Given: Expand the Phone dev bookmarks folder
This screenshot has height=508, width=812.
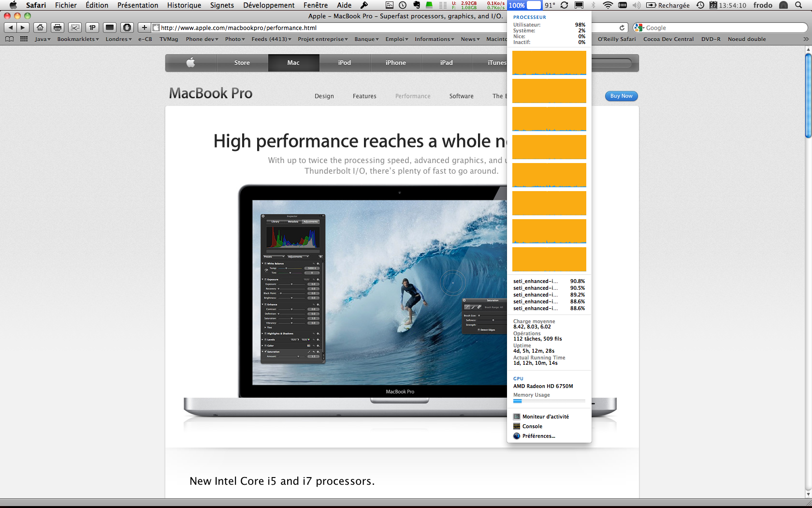Looking at the screenshot, I should pos(202,39).
